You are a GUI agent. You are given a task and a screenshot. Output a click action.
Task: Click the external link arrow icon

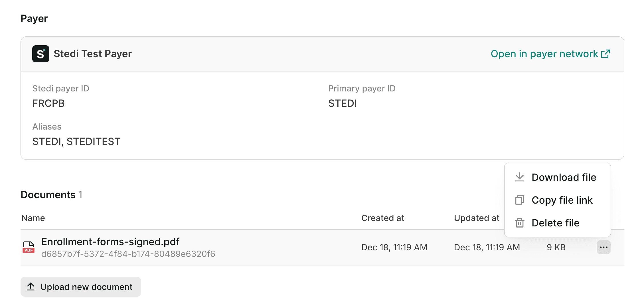[605, 54]
